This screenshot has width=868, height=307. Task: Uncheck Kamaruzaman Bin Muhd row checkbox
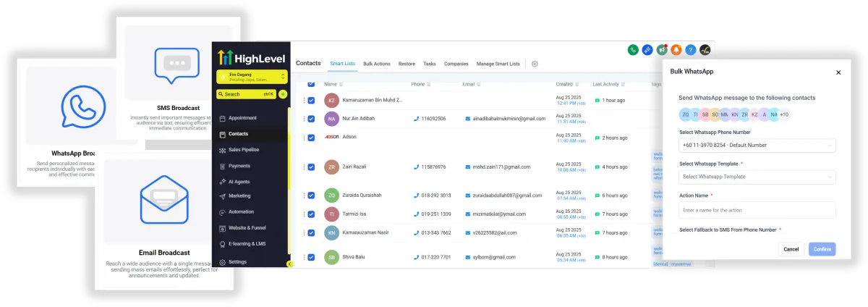point(311,100)
